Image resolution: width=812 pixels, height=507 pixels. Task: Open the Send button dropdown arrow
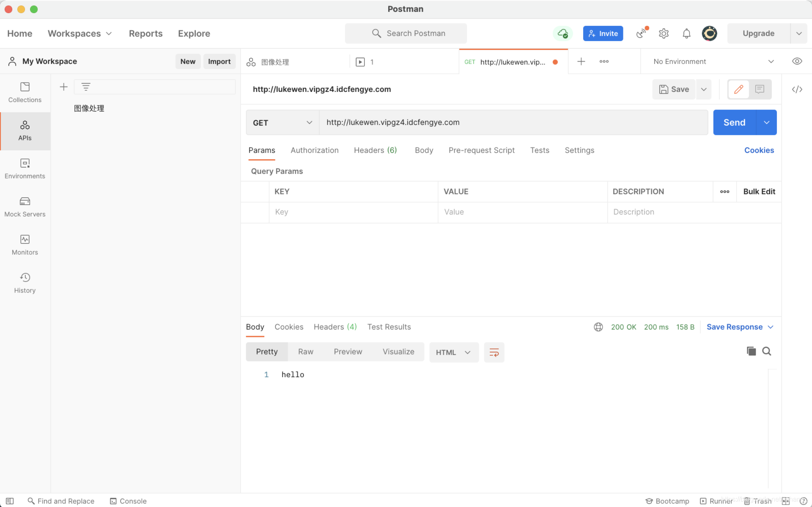(766, 122)
